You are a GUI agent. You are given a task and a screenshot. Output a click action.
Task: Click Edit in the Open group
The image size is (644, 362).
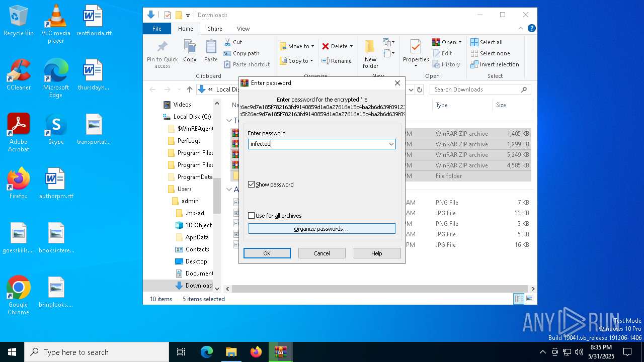click(442, 53)
